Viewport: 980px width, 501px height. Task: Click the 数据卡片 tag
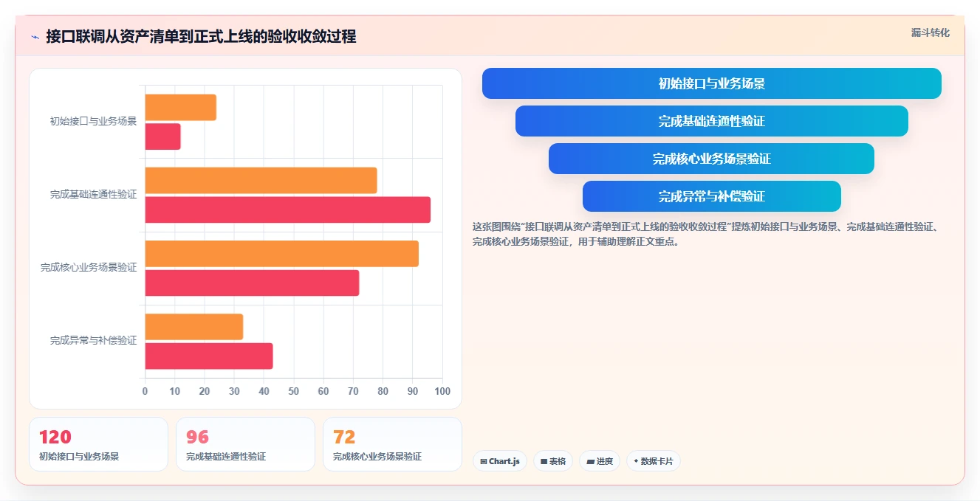pyautogui.click(x=654, y=461)
